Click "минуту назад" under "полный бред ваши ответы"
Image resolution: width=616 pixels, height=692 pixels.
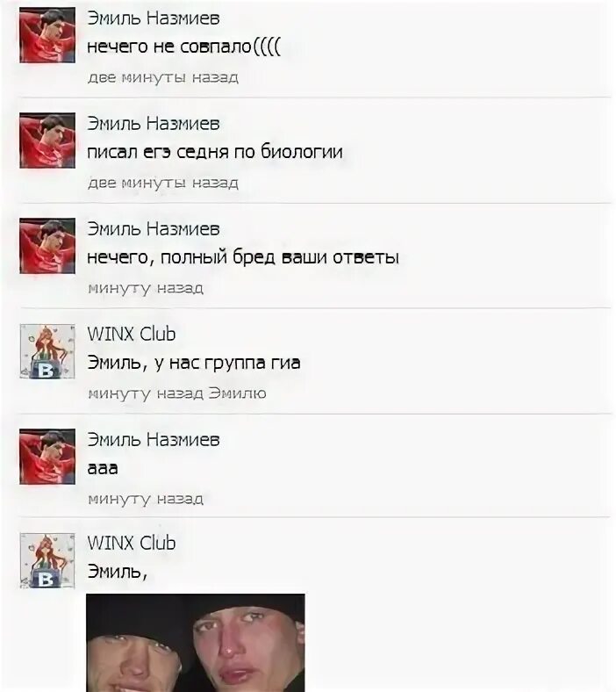tap(146, 288)
